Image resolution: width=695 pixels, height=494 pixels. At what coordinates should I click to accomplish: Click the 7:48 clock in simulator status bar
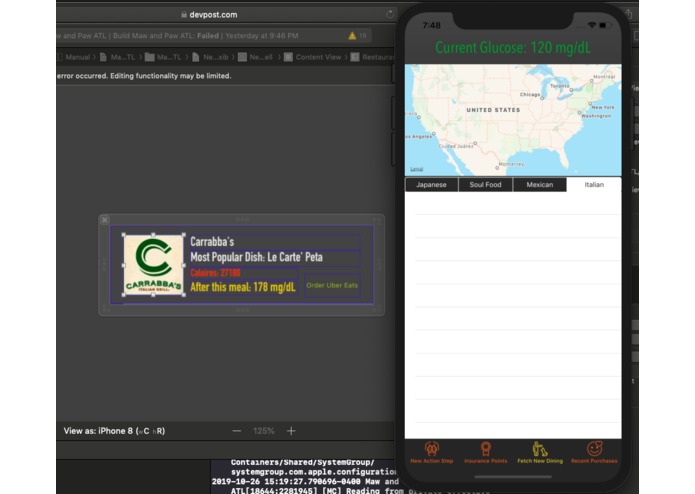pos(431,25)
